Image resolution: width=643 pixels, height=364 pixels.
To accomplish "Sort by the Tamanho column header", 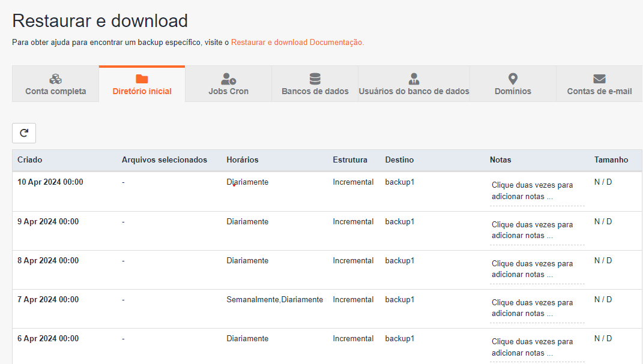I will (611, 160).
